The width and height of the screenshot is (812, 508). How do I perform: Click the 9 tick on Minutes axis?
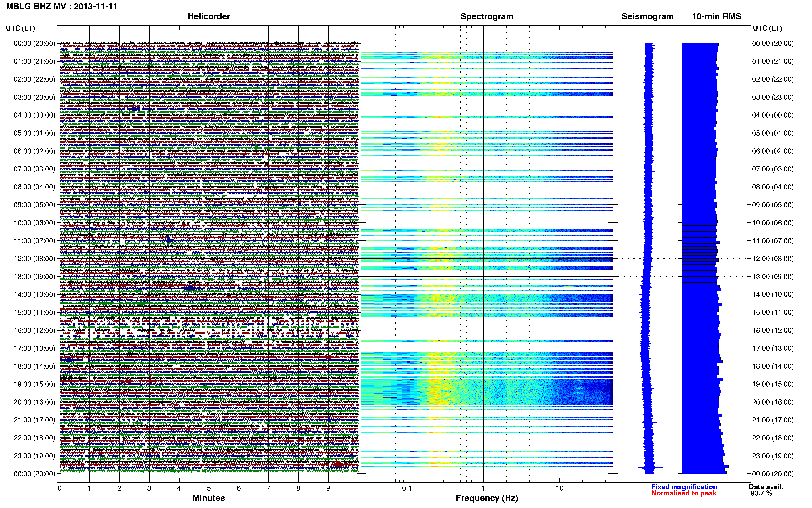point(328,488)
